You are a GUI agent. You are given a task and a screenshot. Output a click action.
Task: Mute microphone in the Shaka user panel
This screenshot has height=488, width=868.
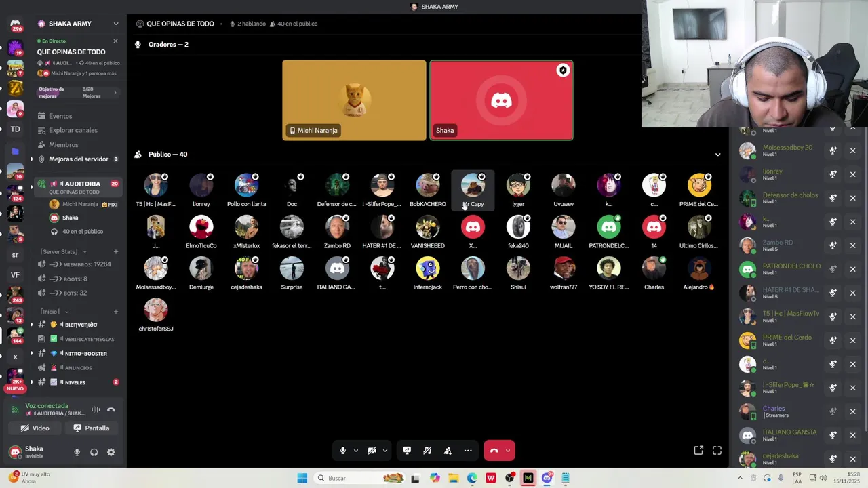77,452
